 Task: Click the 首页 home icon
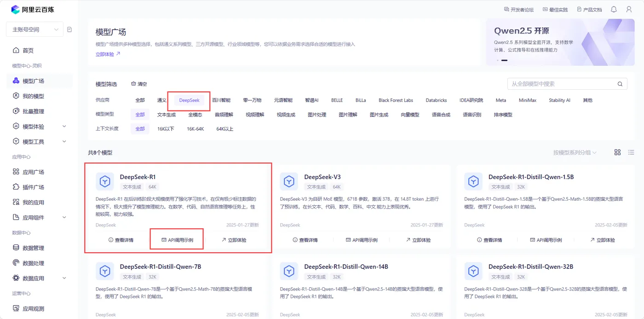coord(16,51)
